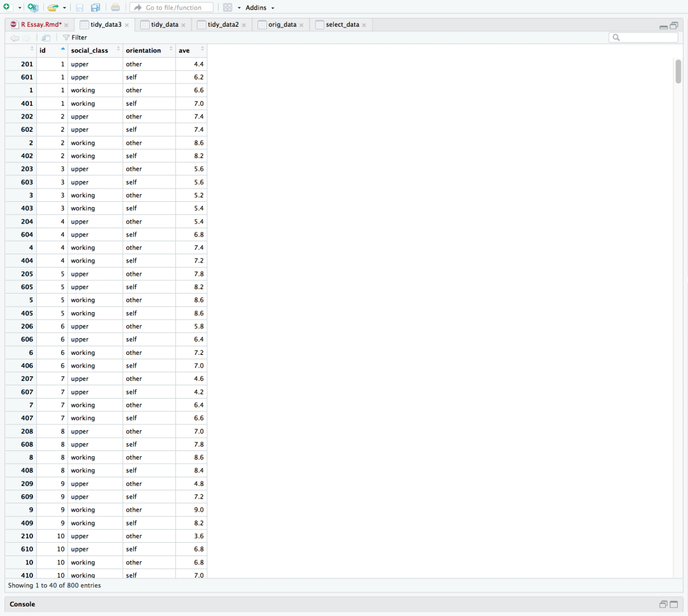688x616 pixels.
Task: Maximize the source pane
Action: [x=674, y=25]
